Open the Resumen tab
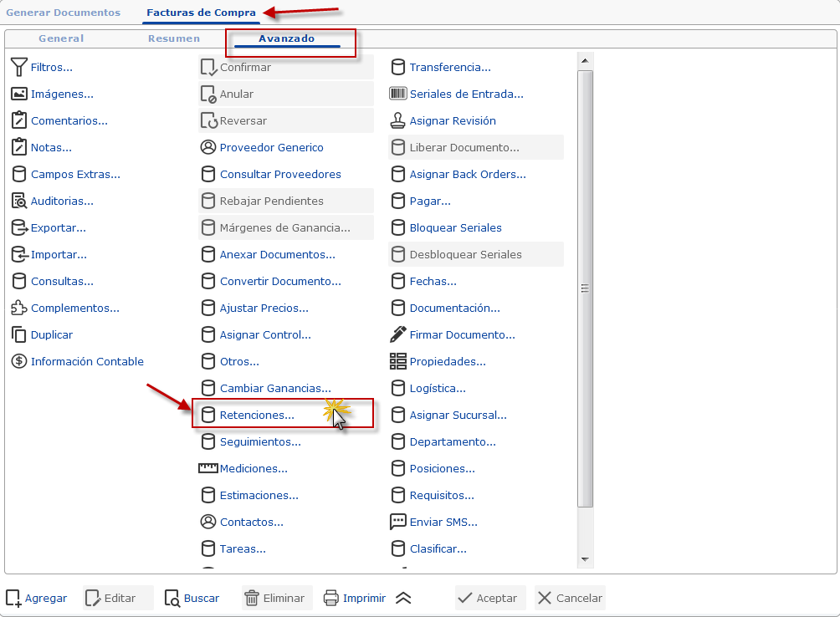The image size is (840, 617). tap(173, 38)
